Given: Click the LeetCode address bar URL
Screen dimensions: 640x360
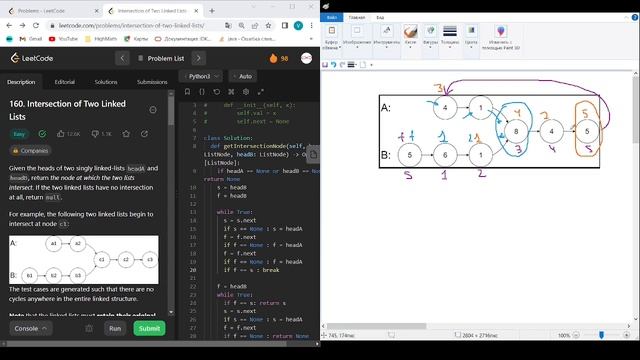Looking at the screenshot, I should 131,25.
